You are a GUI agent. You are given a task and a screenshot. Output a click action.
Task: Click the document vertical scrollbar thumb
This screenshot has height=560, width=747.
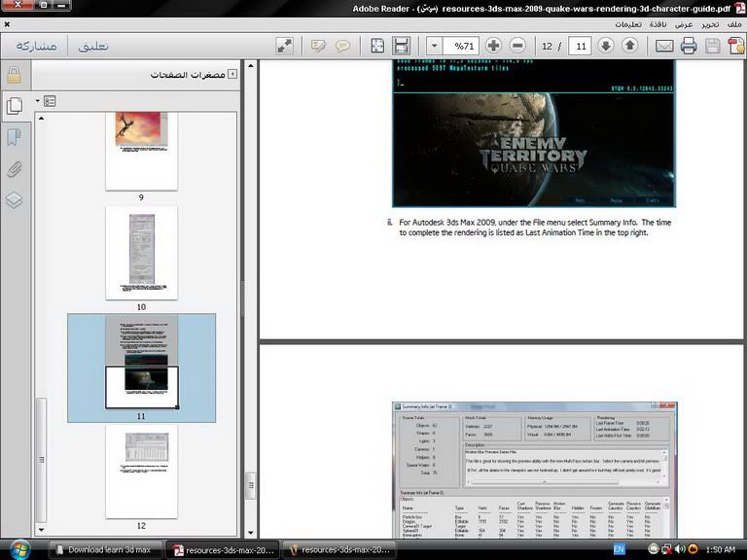coord(251,486)
